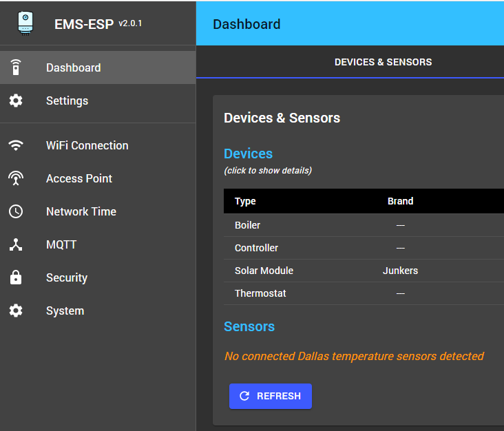Click the Type column header
Screen dimensions: 504x431
[x=245, y=201]
